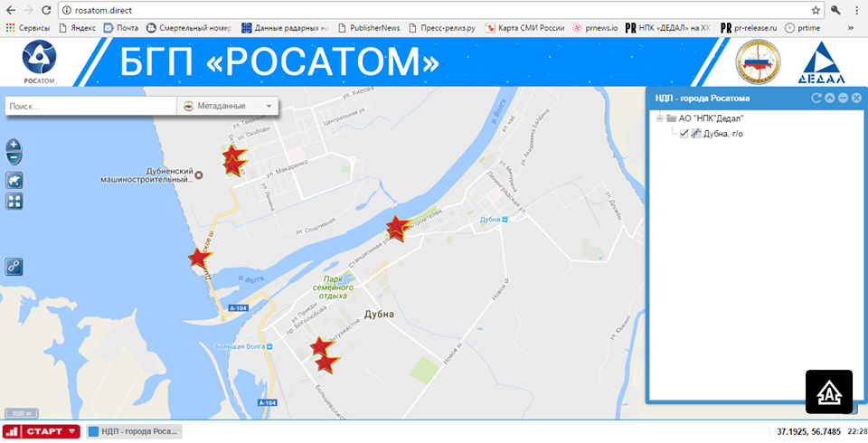Click the rosatom.direct address bar
This screenshot has width=868, height=443.
[442, 10]
